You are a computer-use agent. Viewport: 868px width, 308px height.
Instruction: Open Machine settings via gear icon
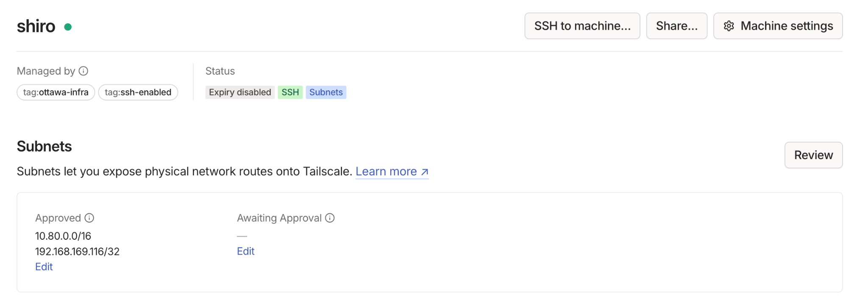click(x=729, y=26)
